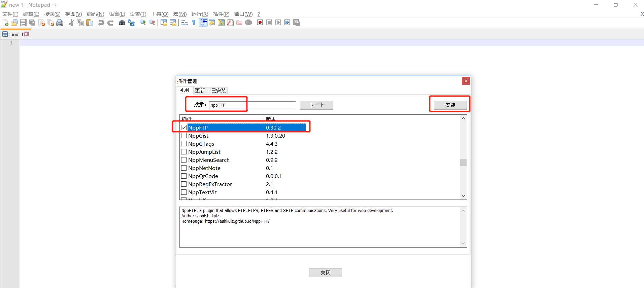Viewport: 644px width, 288px height.
Task: Click the Redo arrow icon
Action: (x=110, y=23)
